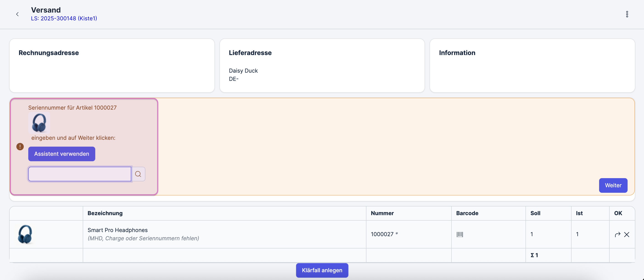644x280 pixels.
Task: Click the Lieferadresse card heading
Action: click(x=250, y=53)
